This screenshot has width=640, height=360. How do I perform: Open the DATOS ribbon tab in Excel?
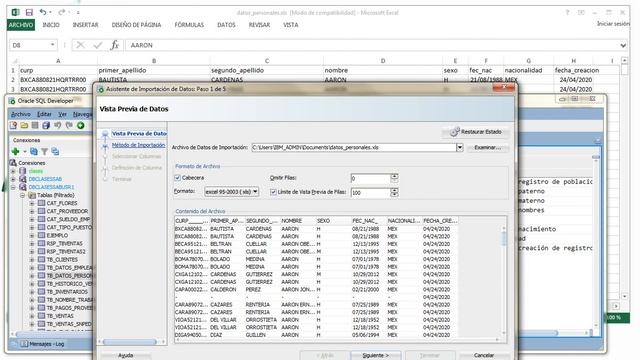point(226,25)
